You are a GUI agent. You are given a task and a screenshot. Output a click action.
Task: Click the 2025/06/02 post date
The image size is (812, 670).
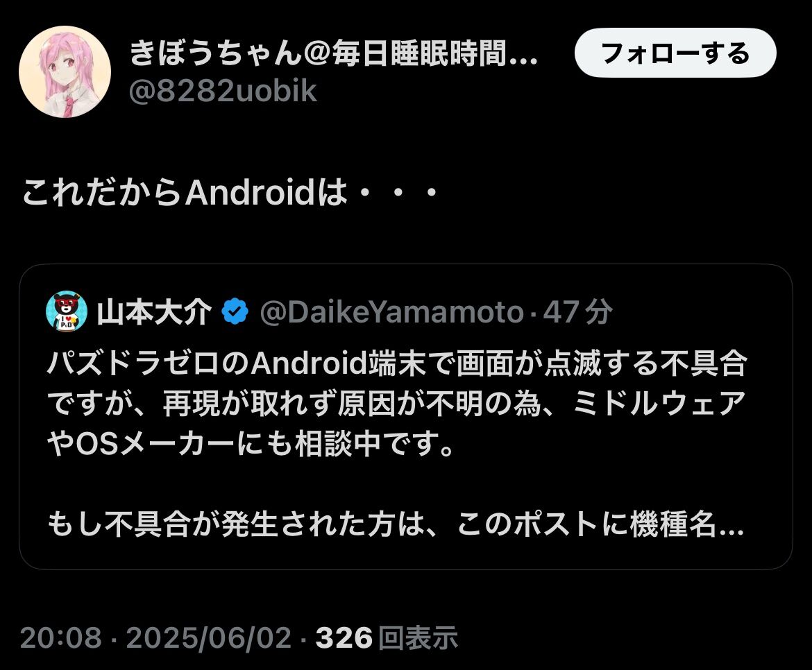209,637
